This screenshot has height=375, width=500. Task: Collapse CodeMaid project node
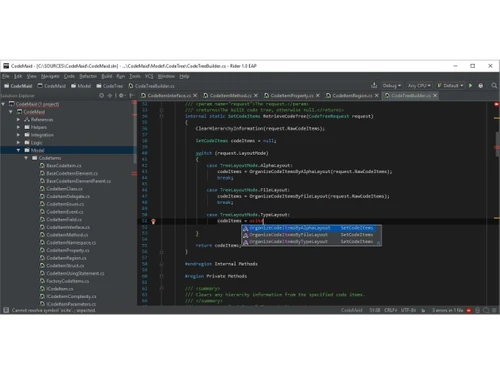[11, 112]
